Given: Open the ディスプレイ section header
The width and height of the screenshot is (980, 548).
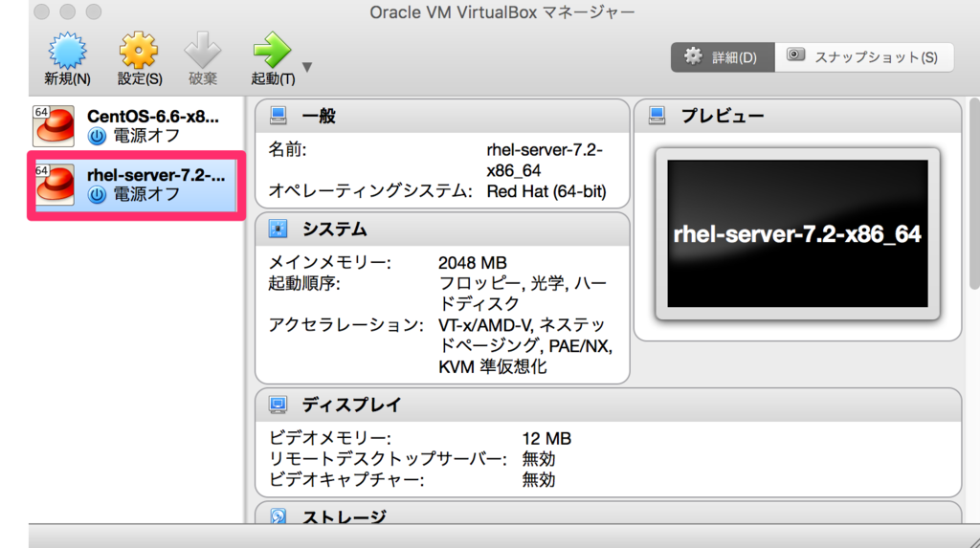Looking at the screenshot, I should 608,405.
